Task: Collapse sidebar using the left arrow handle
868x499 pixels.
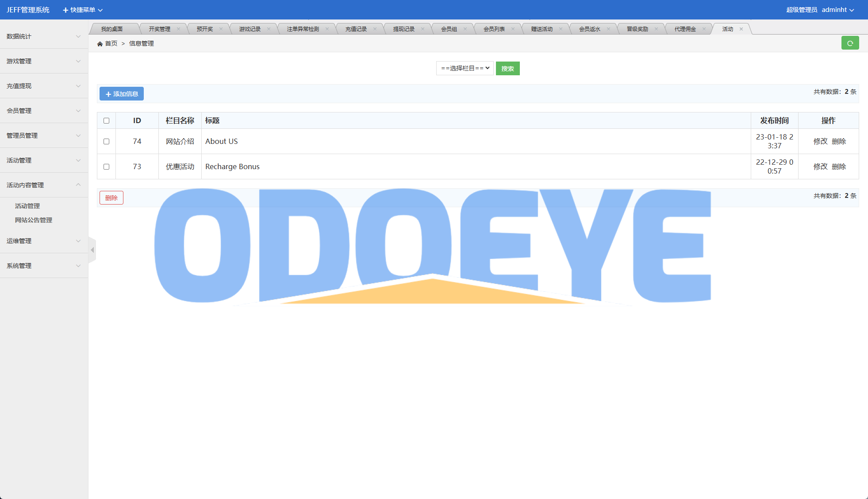Action: click(x=92, y=250)
